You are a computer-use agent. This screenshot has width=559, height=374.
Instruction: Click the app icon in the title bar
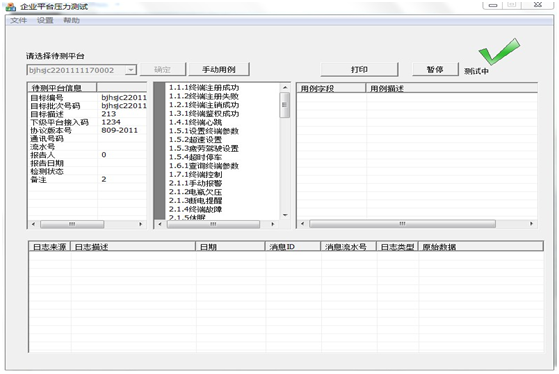(11, 6)
